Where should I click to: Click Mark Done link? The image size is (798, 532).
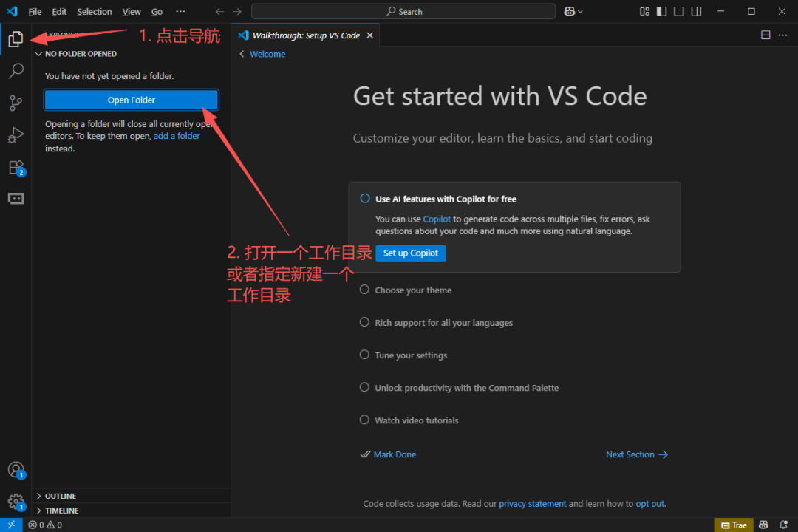tap(395, 454)
